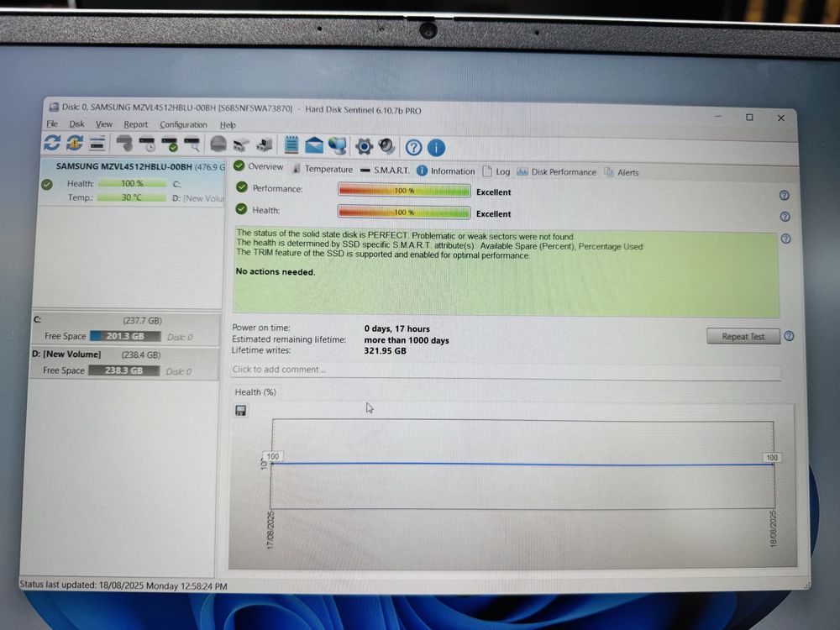This screenshot has height=630, width=840.
Task: Select the C: partition entry
Action: (126, 328)
